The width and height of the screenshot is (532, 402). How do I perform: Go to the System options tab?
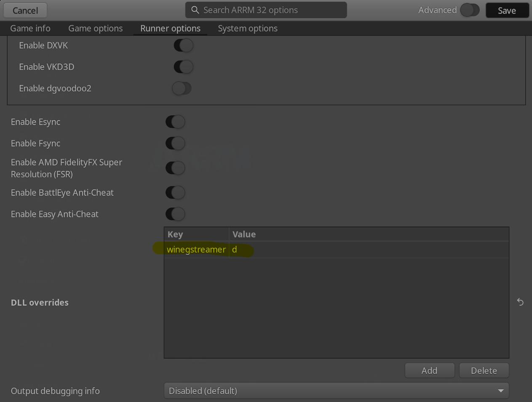click(248, 29)
